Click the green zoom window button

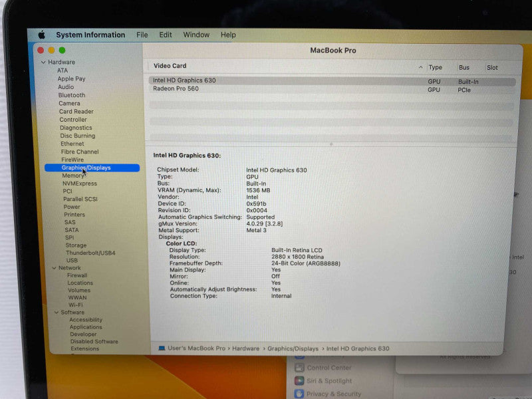(x=62, y=51)
